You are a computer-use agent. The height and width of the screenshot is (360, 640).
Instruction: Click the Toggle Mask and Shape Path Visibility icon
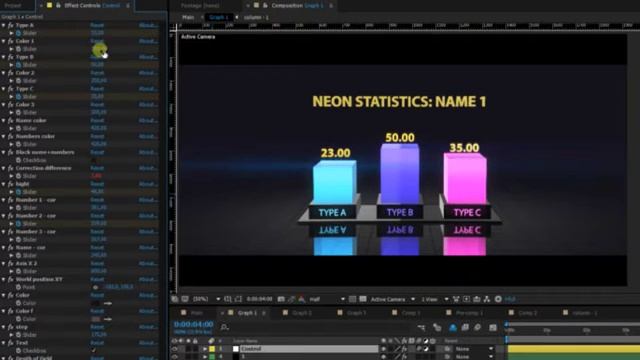[238, 299]
